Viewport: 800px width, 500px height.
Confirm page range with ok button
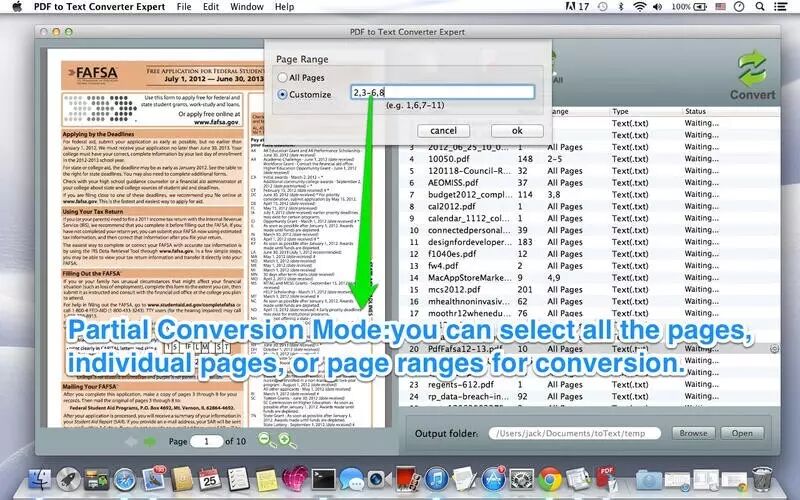(x=517, y=131)
